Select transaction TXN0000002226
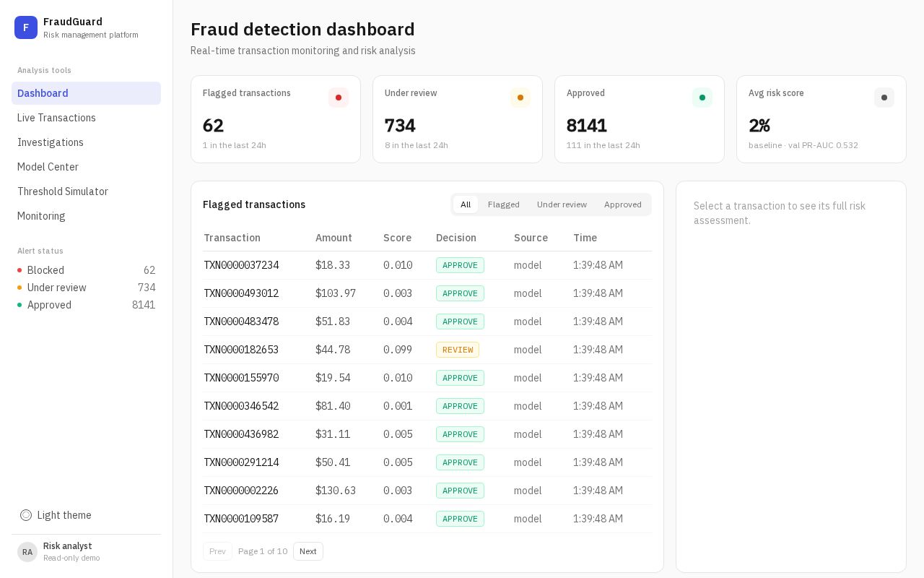The image size is (924, 578). coord(427,491)
